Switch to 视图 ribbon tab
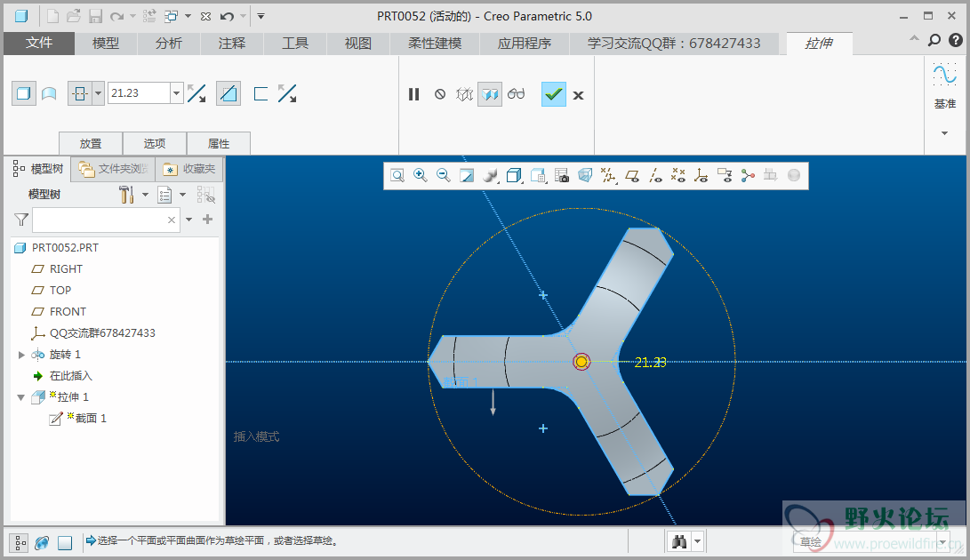The width and height of the screenshot is (970, 560). [358, 44]
